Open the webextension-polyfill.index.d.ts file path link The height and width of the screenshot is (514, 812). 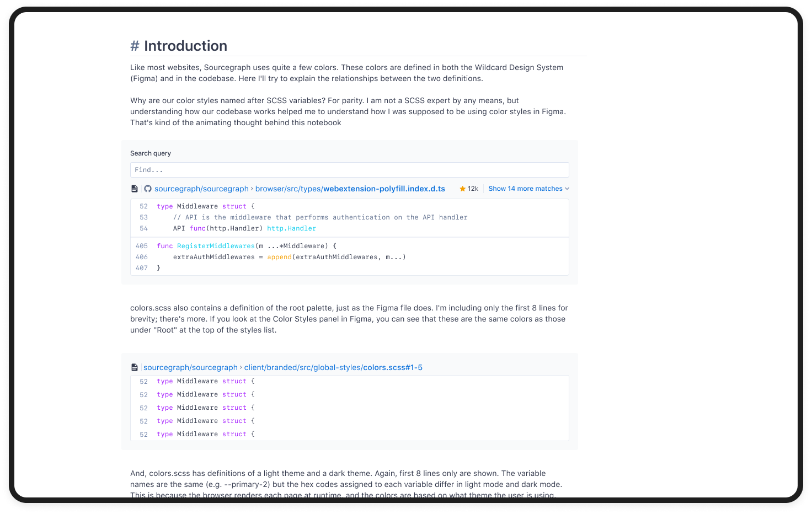(x=350, y=189)
